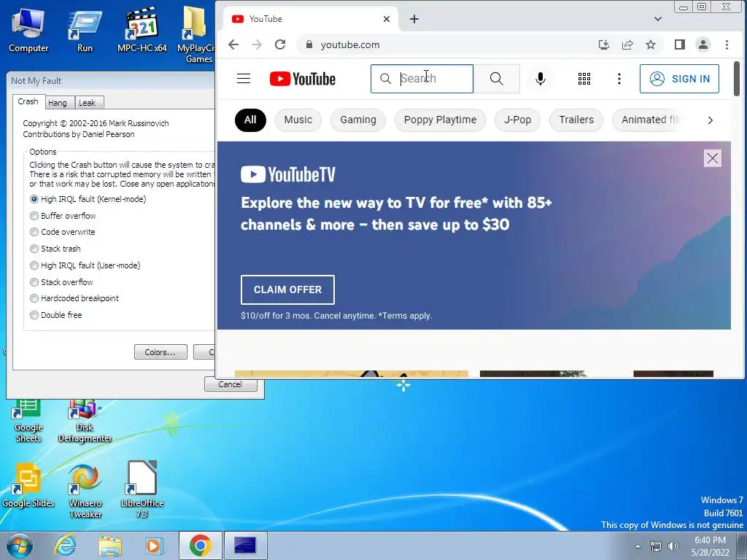The width and height of the screenshot is (747, 560).
Task: Click the youtube.com address bar
Action: pos(349,44)
